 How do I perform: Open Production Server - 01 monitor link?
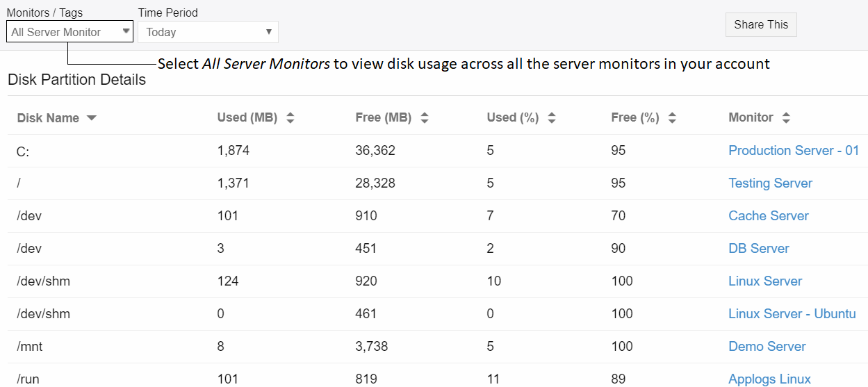point(794,151)
